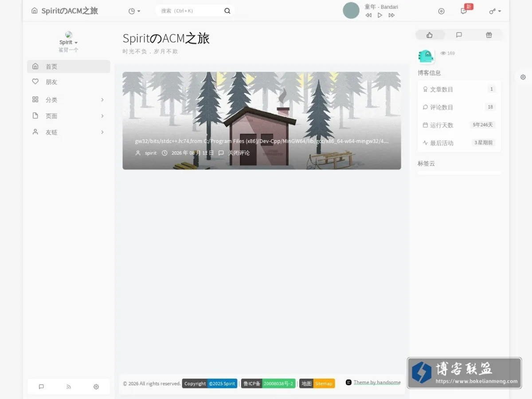Click the magnifier search icon

pyautogui.click(x=227, y=11)
